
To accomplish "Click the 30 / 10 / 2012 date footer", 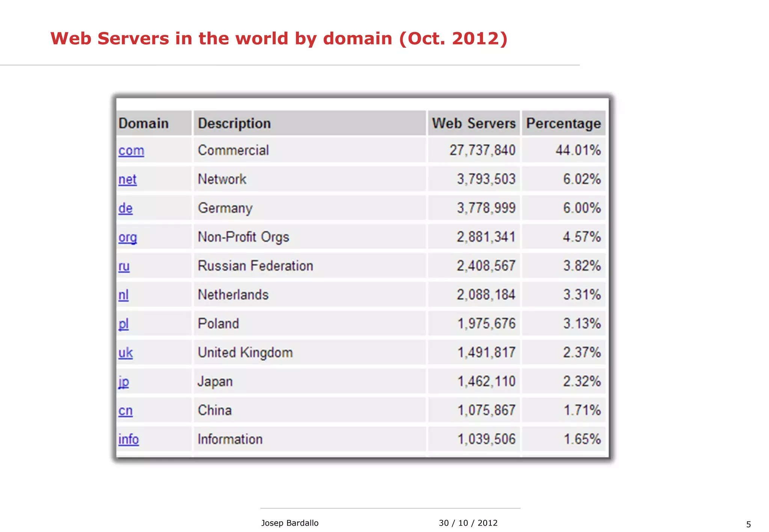I will pyautogui.click(x=468, y=523).
